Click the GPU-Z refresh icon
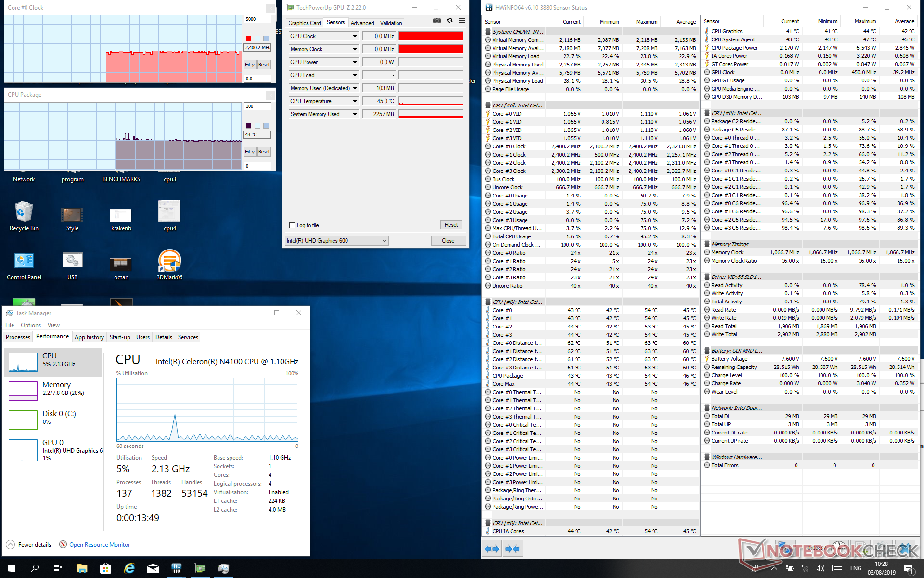This screenshot has height=578, width=924. click(449, 21)
